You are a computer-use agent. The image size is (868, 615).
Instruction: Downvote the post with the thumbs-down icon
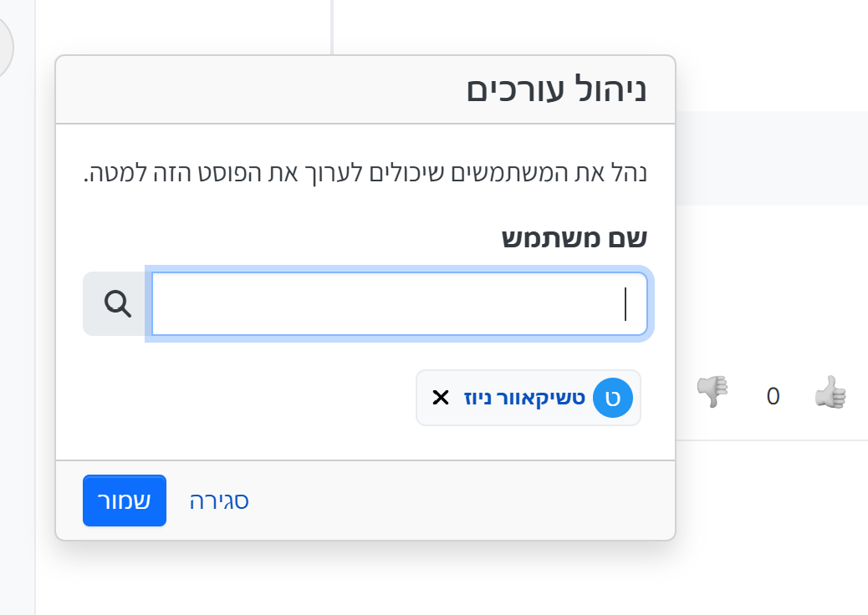click(x=712, y=392)
